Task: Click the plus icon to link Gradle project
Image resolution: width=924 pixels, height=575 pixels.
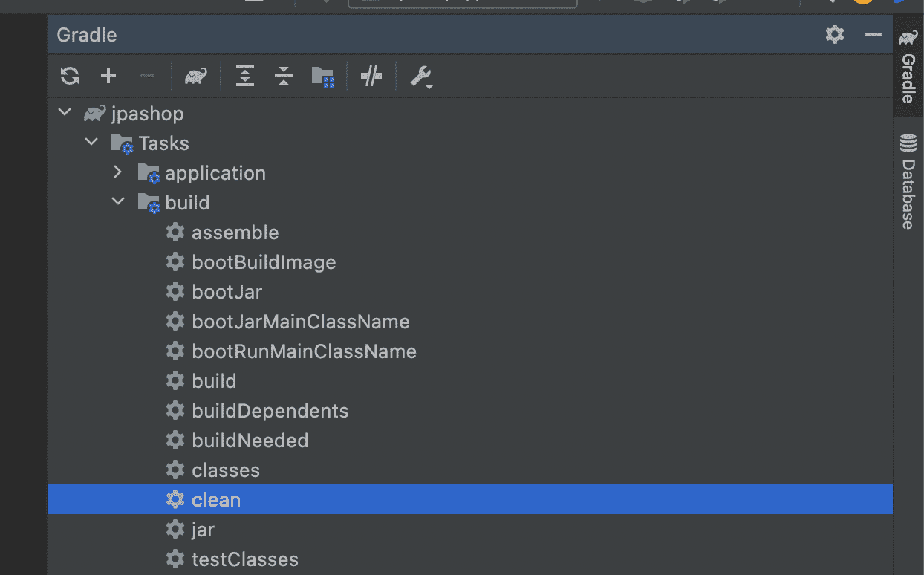Action: click(x=108, y=76)
